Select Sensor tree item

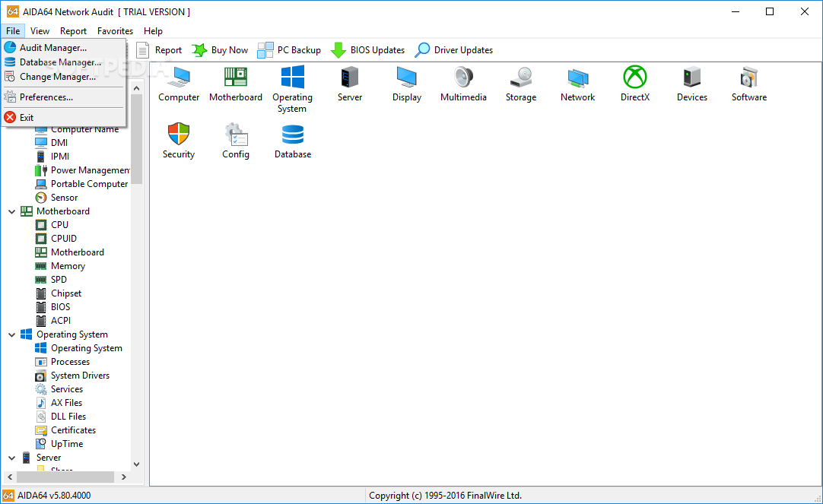57,198
